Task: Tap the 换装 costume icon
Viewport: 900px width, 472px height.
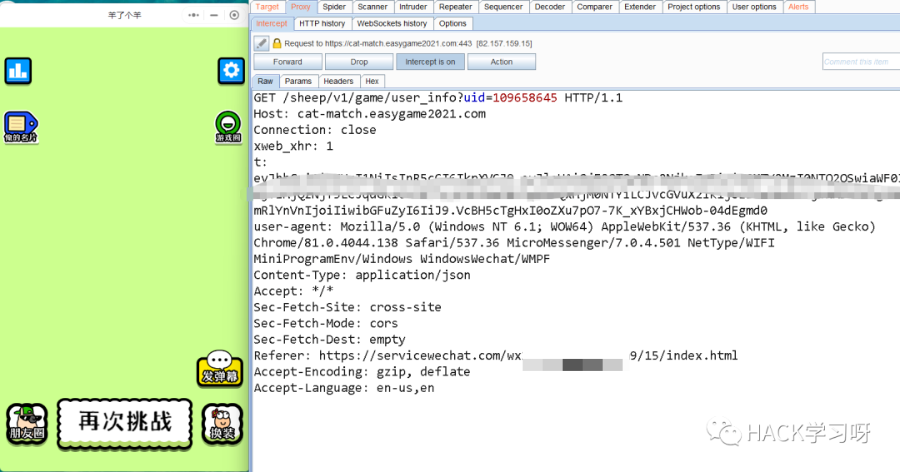Action: click(x=222, y=424)
